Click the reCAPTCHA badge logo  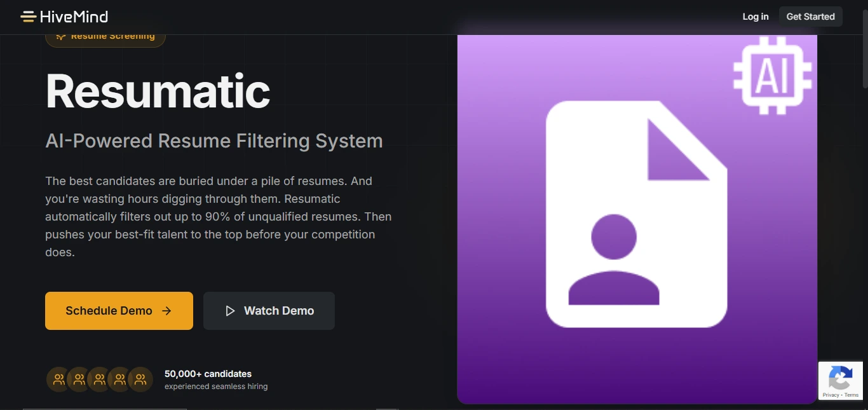(841, 378)
